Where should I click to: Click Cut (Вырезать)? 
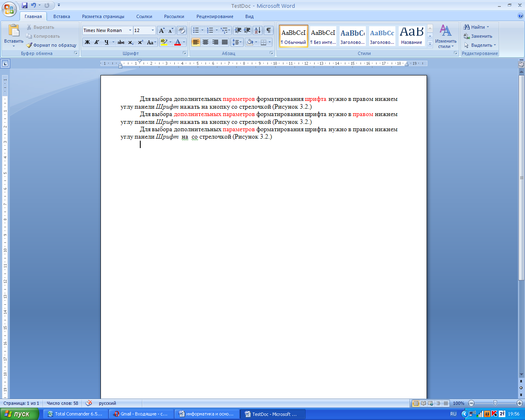pyautogui.click(x=40, y=27)
